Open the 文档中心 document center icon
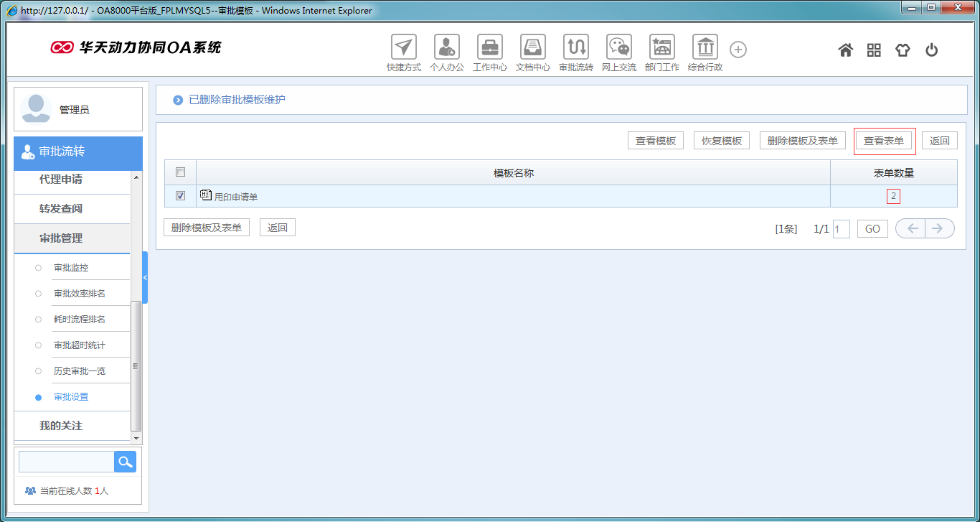 [533, 47]
